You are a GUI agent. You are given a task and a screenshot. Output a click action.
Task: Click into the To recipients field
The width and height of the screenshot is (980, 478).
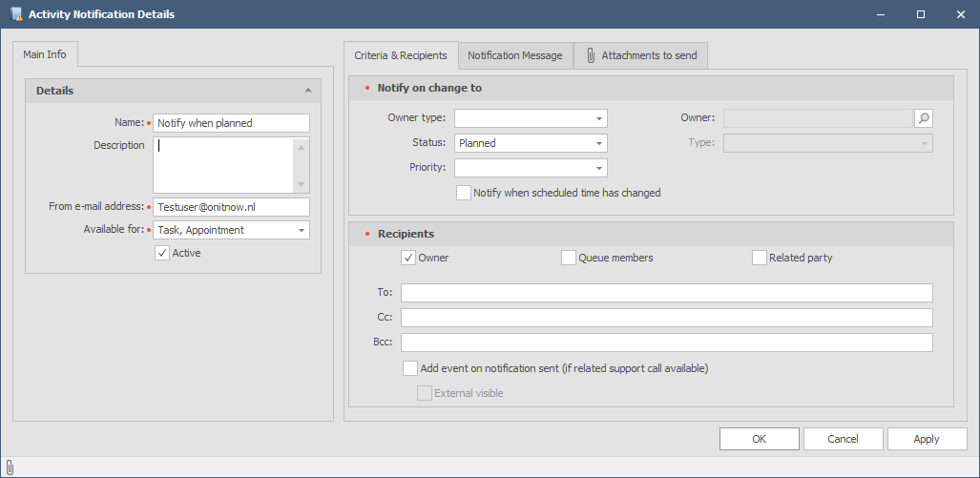pos(666,293)
